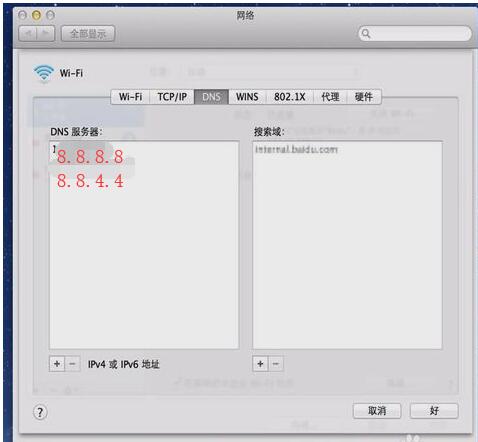
Task: Switch to the TCP/IP tab
Action: [172, 97]
